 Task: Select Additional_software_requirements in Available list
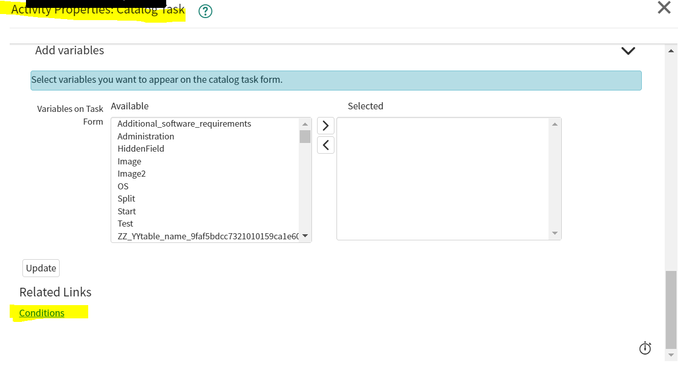(x=184, y=124)
